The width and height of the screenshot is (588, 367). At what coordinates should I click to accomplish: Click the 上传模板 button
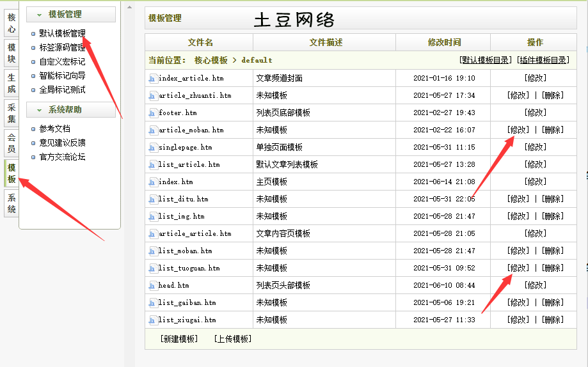(233, 339)
